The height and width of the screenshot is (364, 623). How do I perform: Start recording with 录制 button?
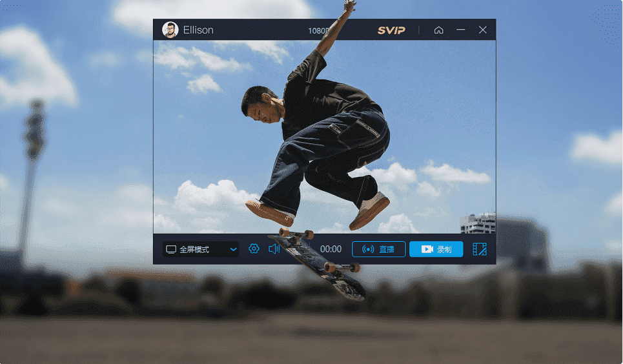coord(436,249)
